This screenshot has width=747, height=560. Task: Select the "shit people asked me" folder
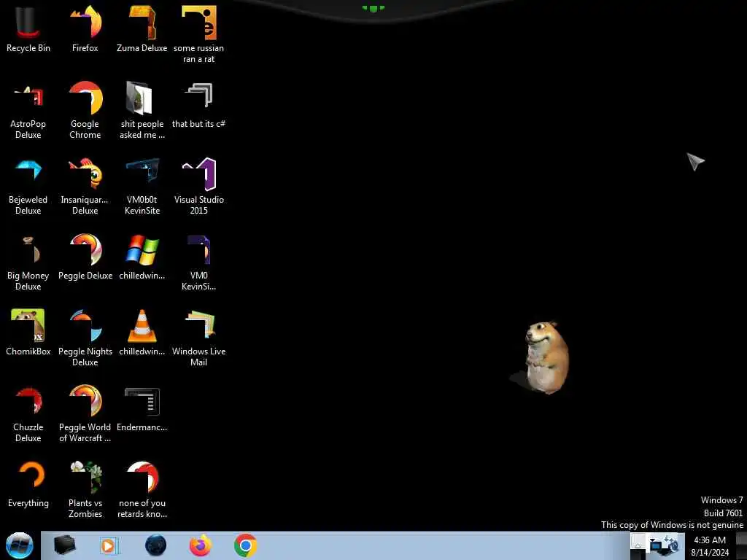[x=142, y=111]
